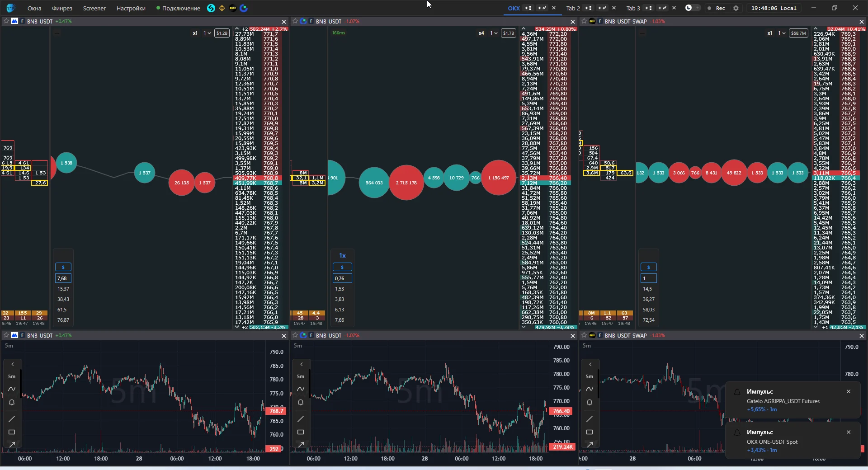Viewport: 868px width, 470px height.
Task: Open the step dropdown in middle order book
Action: point(494,33)
